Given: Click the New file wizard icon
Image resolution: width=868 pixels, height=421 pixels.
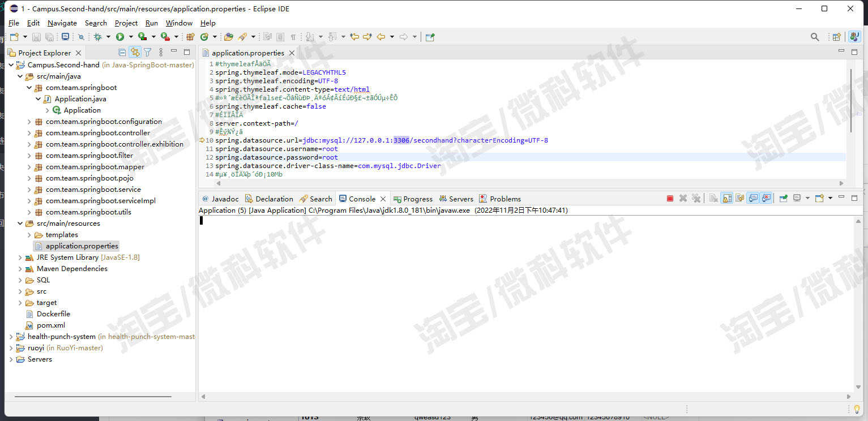Looking at the screenshot, I should [14, 37].
